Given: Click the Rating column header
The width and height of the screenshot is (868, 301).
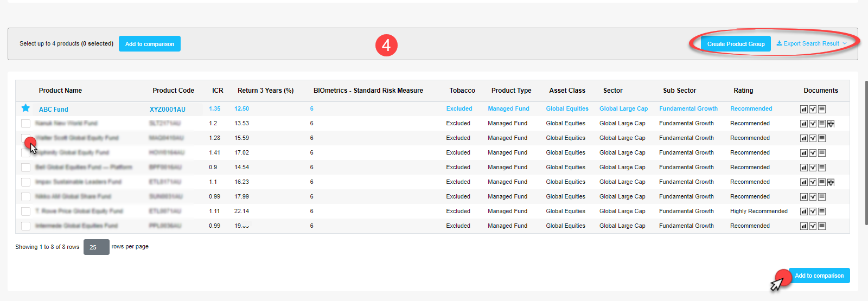Looking at the screenshot, I should click(743, 91).
